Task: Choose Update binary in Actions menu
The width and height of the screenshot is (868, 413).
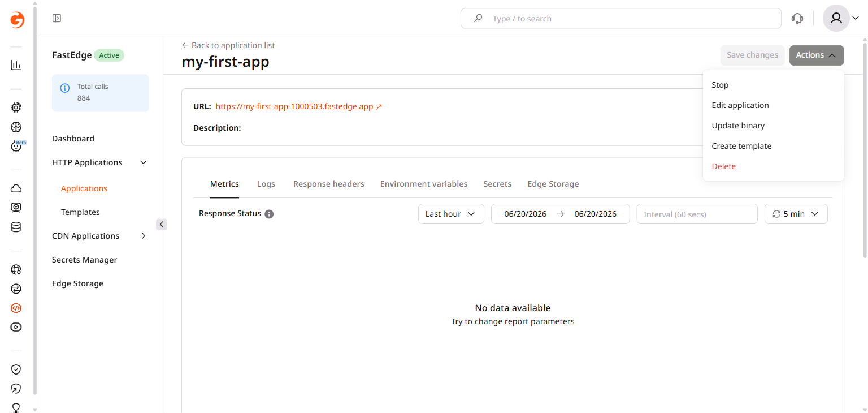Action: 773,126
